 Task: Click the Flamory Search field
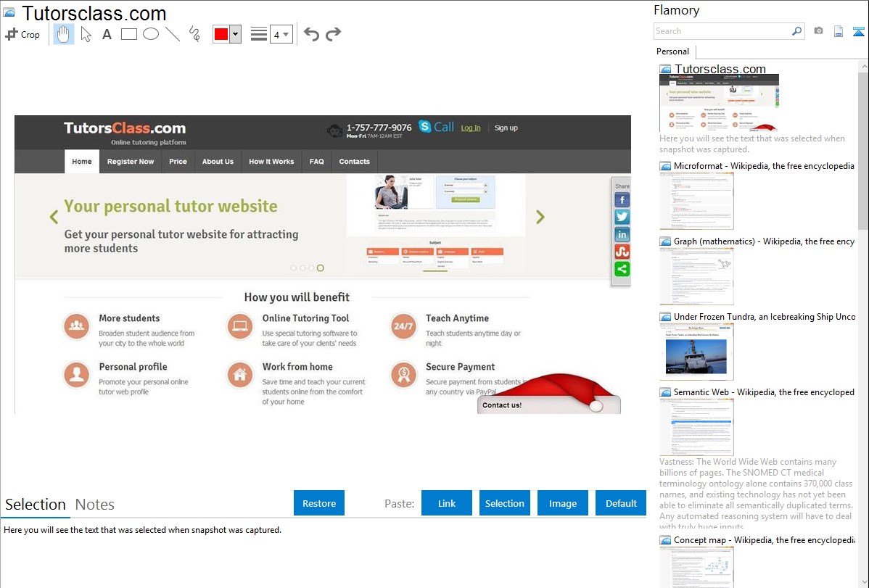(722, 31)
